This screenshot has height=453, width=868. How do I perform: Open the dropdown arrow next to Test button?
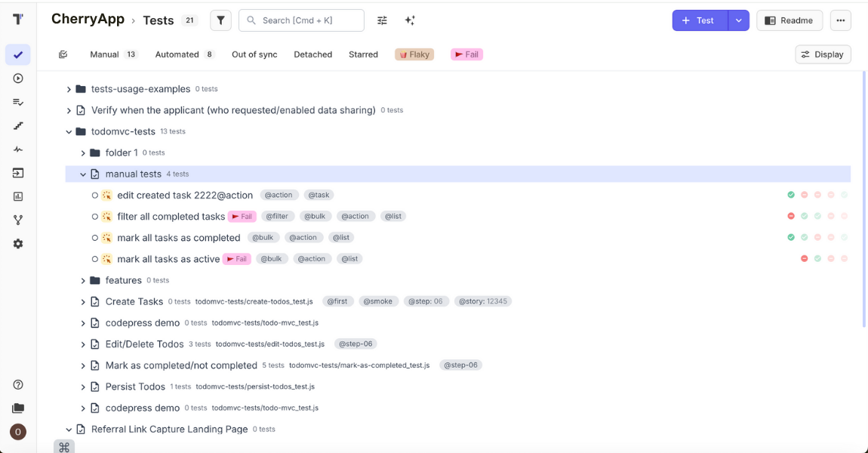click(738, 20)
